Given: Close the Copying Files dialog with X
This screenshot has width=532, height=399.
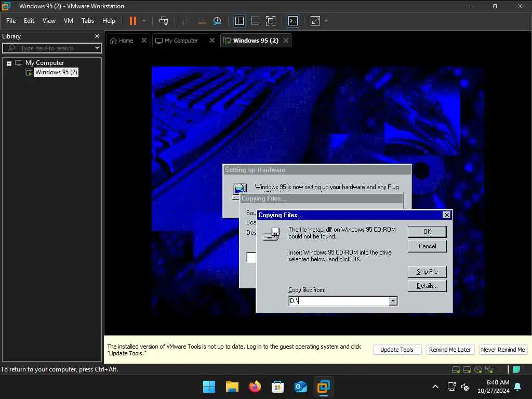Looking at the screenshot, I should pyautogui.click(x=446, y=215).
